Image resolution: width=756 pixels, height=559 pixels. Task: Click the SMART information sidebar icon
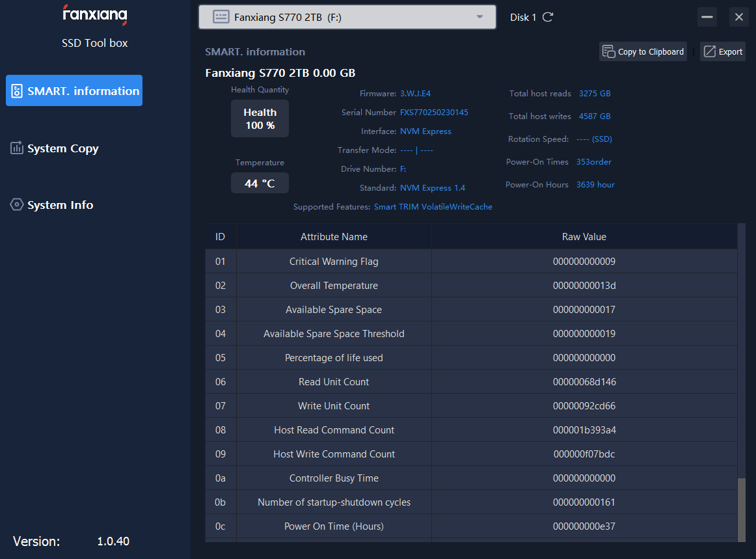click(x=17, y=90)
